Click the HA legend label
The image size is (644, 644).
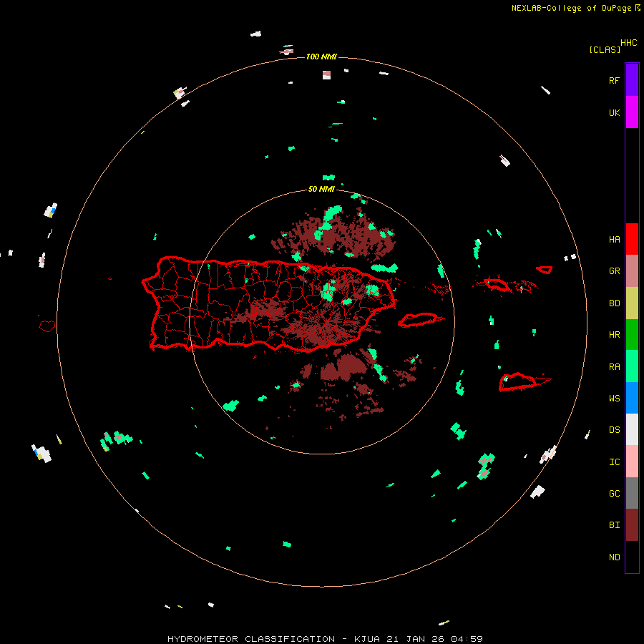coord(614,239)
